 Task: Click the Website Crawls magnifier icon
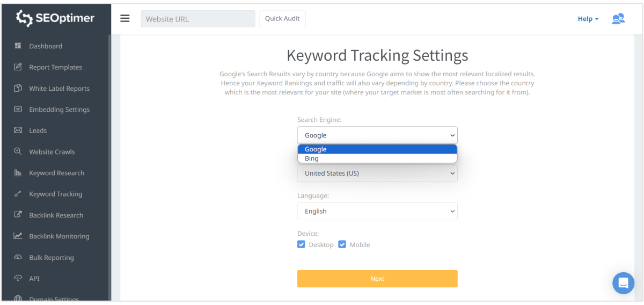pos(18,151)
